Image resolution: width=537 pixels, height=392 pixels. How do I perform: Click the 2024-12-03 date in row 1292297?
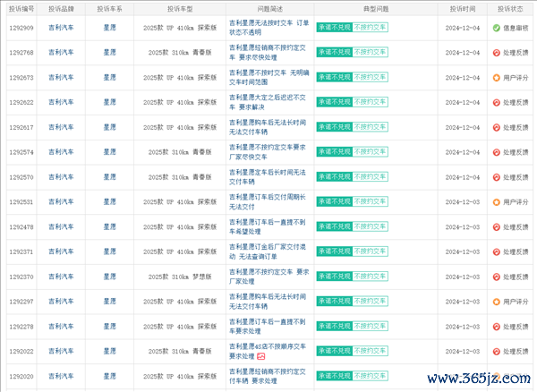pyautogui.click(x=463, y=302)
